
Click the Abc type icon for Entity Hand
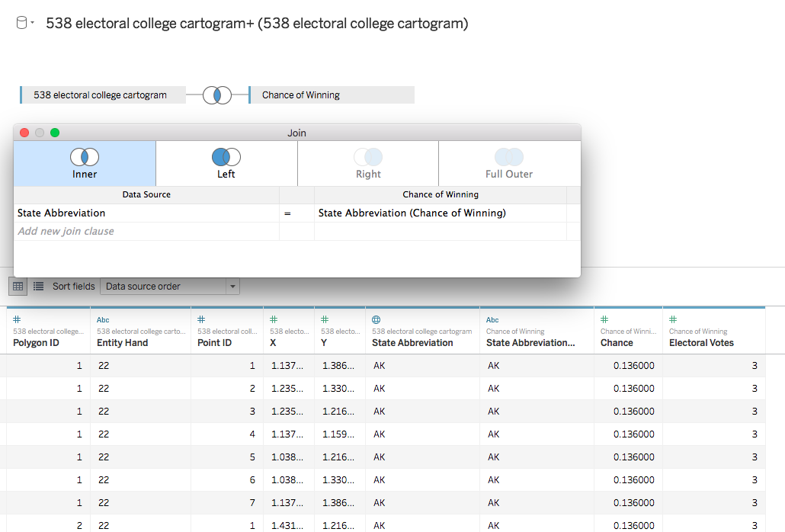pos(103,320)
